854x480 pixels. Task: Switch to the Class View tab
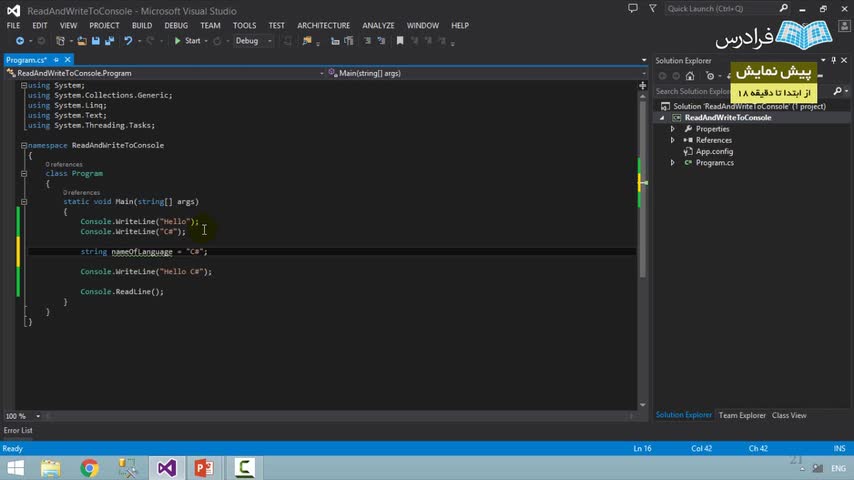[x=789, y=415]
